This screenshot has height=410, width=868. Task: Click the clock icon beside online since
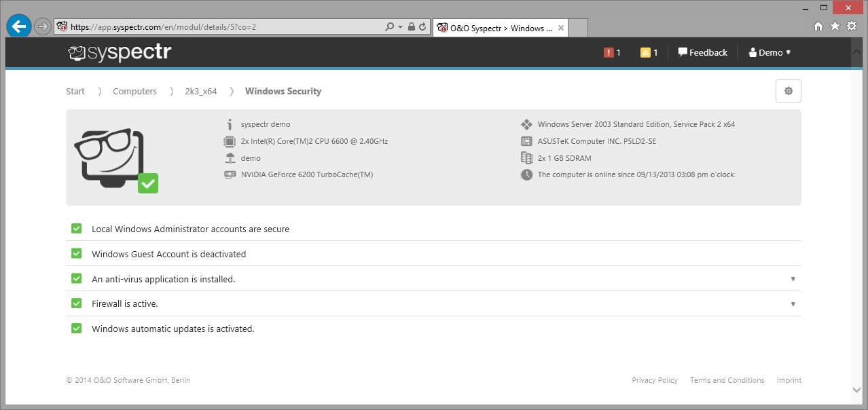click(x=526, y=174)
